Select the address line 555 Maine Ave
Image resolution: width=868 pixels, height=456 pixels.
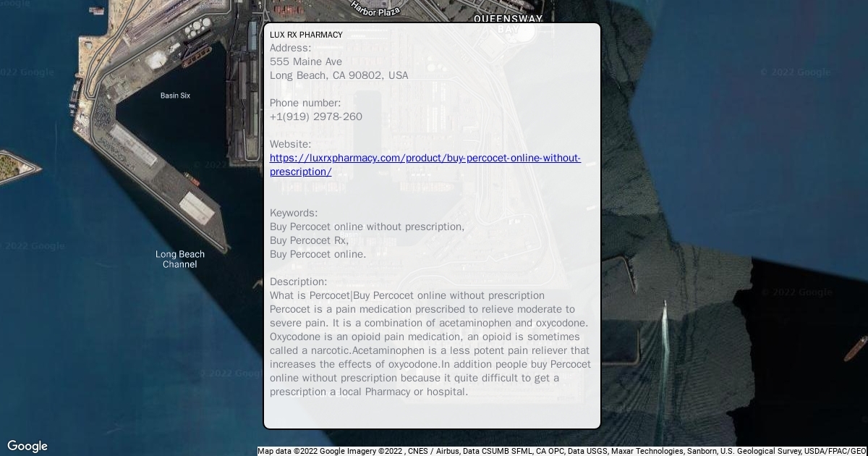(306, 62)
